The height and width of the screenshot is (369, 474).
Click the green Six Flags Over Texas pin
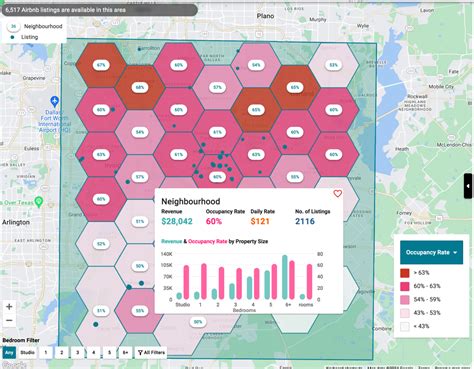coord(39,202)
